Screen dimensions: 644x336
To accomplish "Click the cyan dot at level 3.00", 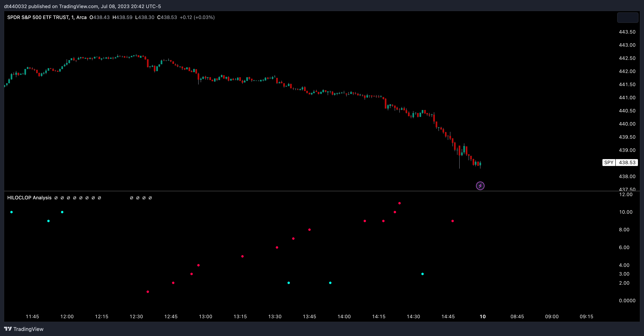I will pyautogui.click(x=423, y=274).
